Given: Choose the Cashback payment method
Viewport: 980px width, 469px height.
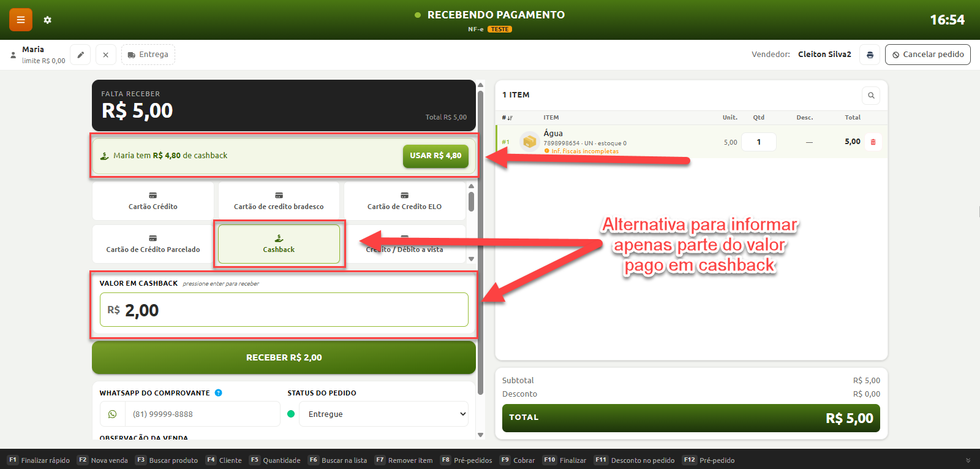Looking at the screenshot, I should [279, 244].
